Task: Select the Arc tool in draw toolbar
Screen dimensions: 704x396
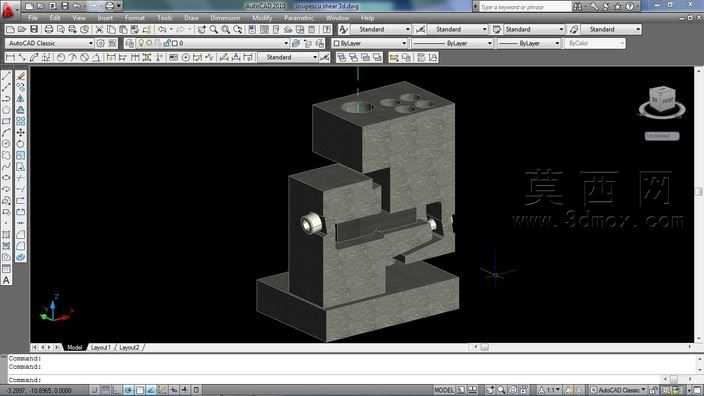Action: [x=6, y=133]
